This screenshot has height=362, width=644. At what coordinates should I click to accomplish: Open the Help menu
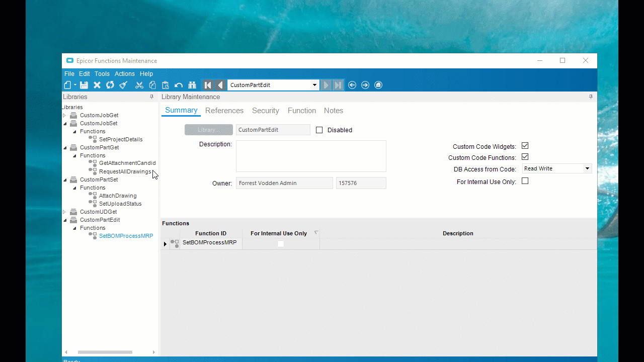pyautogui.click(x=146, y=74)
